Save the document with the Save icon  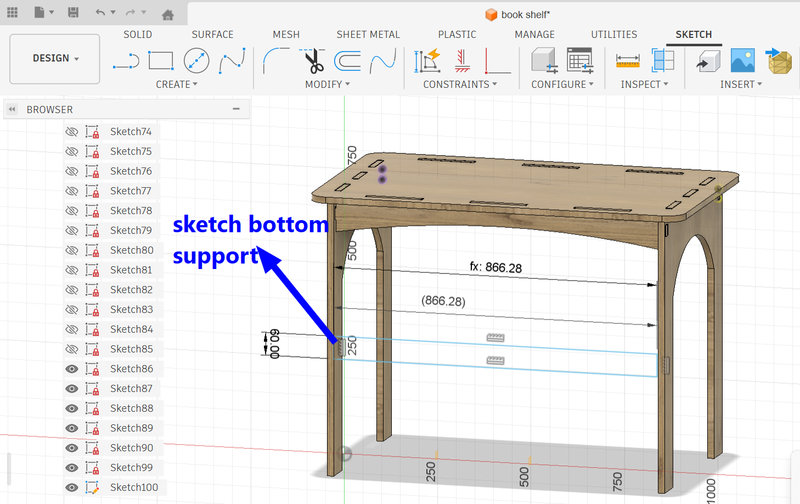tap(73, 12)
